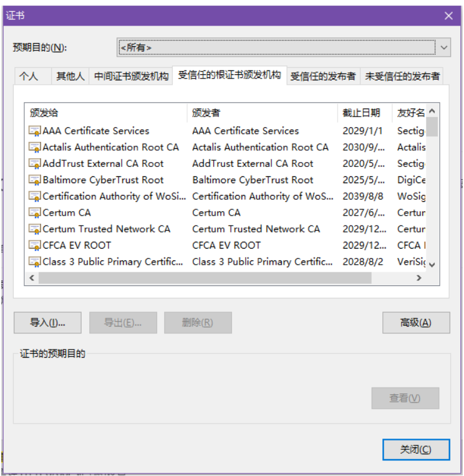This screenshot has width=464, height=476.
Task: Click the 导入(I)... button
Action: click(x=47, y=322)
